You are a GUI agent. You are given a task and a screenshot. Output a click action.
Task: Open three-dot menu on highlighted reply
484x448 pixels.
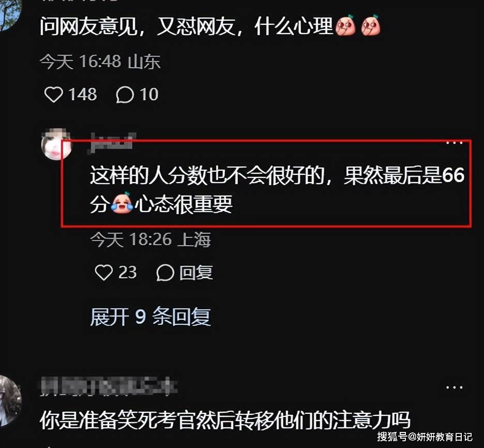coord(455,143)
